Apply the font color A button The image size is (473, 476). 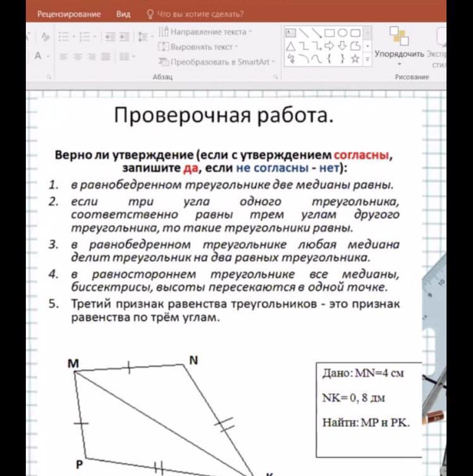pos(38,56)
